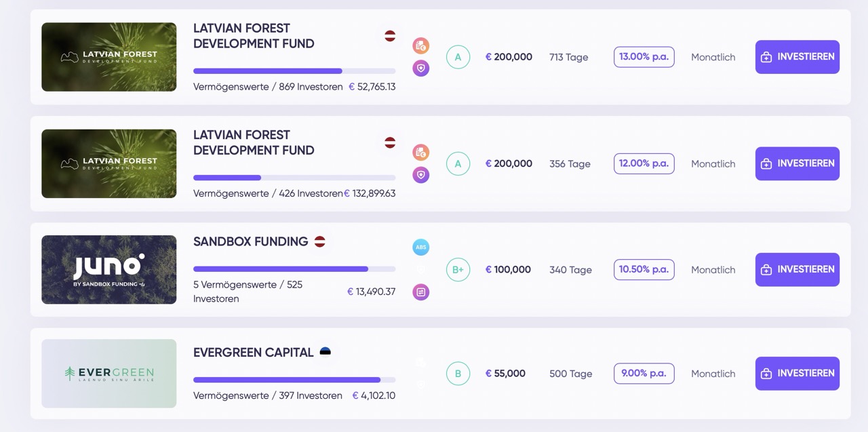Click the Evergreen logo thumbnail
This screenshot has width=868, height=432.
(109, 374)
